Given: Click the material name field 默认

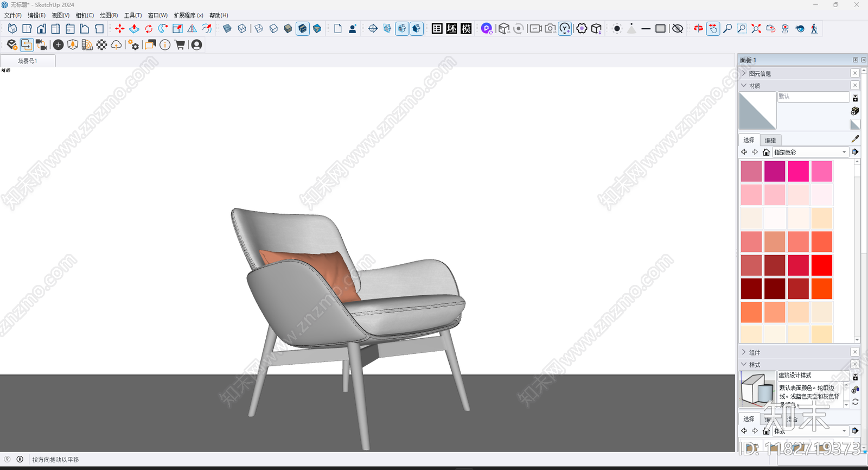Looking at the screenshot, I should tap(813, 97).
